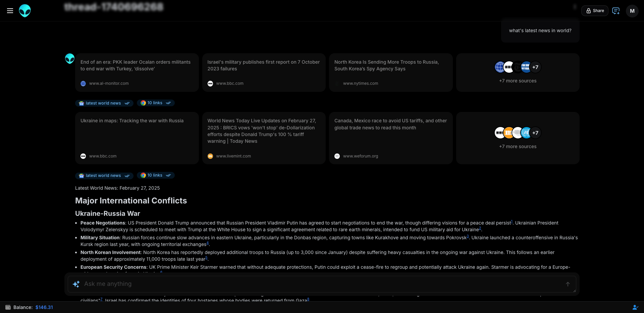
Task: Expand the first 10 links chip
Action: (156, 103)
